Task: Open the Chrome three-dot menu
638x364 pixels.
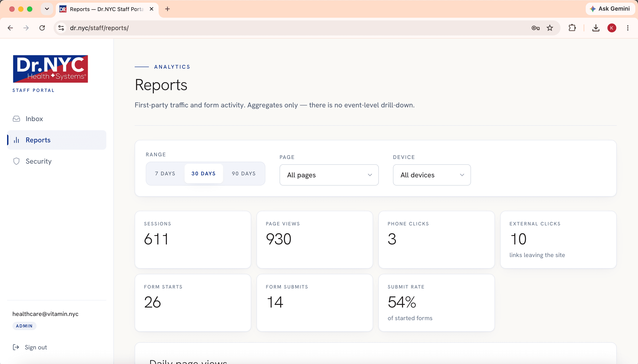Action: (628, 28)
